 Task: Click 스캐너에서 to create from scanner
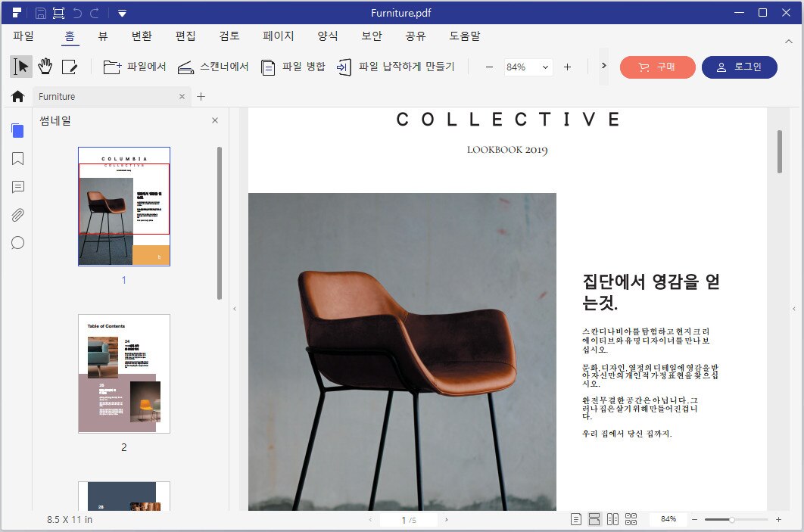(213, 67)
